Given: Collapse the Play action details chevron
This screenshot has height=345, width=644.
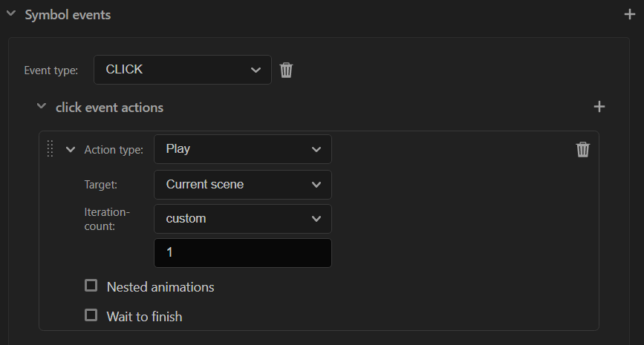Looking at the screenshot, I should (x=71, y=150).
